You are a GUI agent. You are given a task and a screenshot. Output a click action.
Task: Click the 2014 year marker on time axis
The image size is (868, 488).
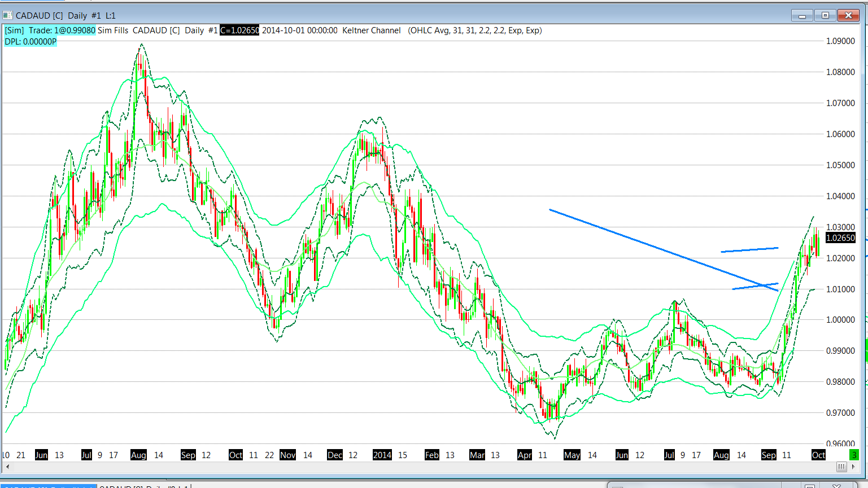[382, 455]
